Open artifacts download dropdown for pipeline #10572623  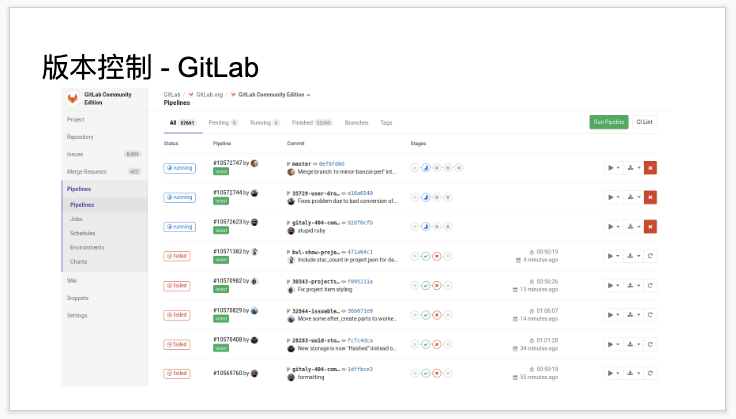(x=634, y=227)
